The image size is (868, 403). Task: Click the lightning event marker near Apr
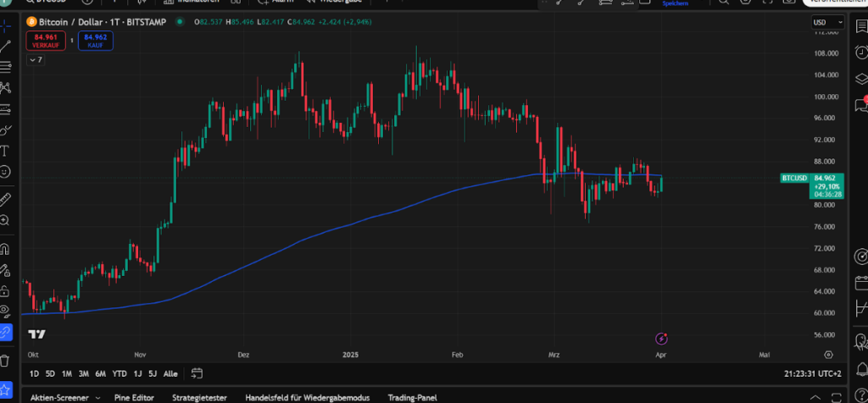662,339
